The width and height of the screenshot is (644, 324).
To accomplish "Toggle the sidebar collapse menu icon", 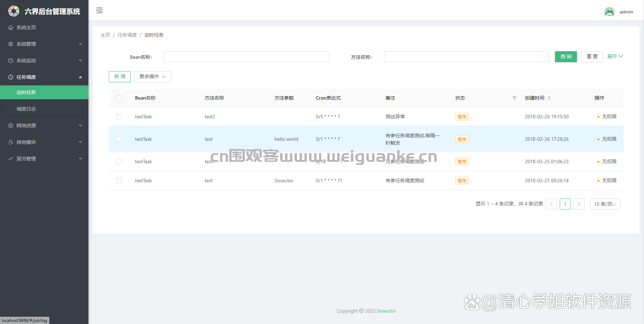I will coord(99,10).
